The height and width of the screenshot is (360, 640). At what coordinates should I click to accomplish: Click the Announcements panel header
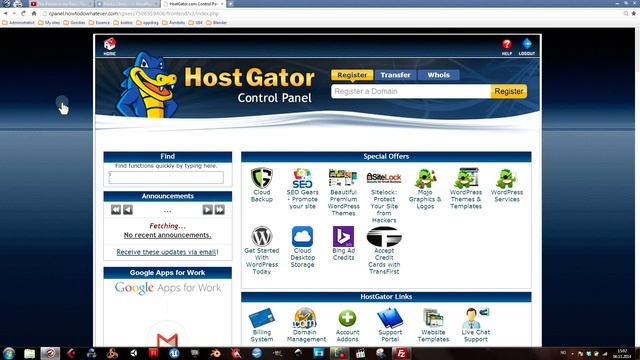click(x=168, y=196)
